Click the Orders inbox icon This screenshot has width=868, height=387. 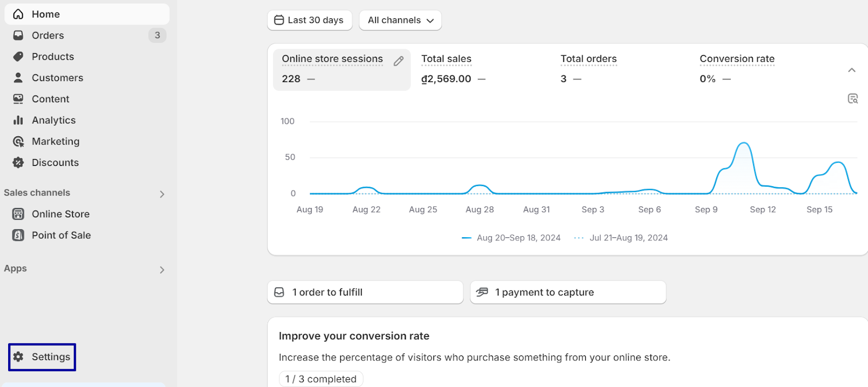(18, 35)
